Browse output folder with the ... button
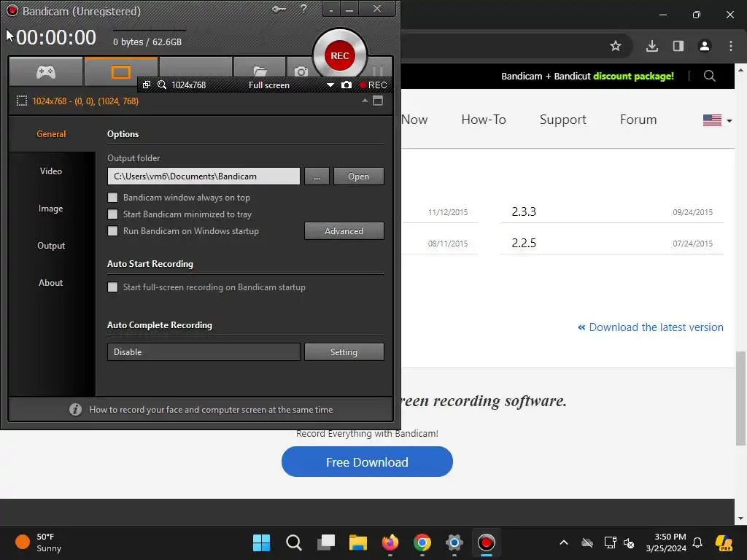This screenshot has height=560, width=747. (317, 176)
